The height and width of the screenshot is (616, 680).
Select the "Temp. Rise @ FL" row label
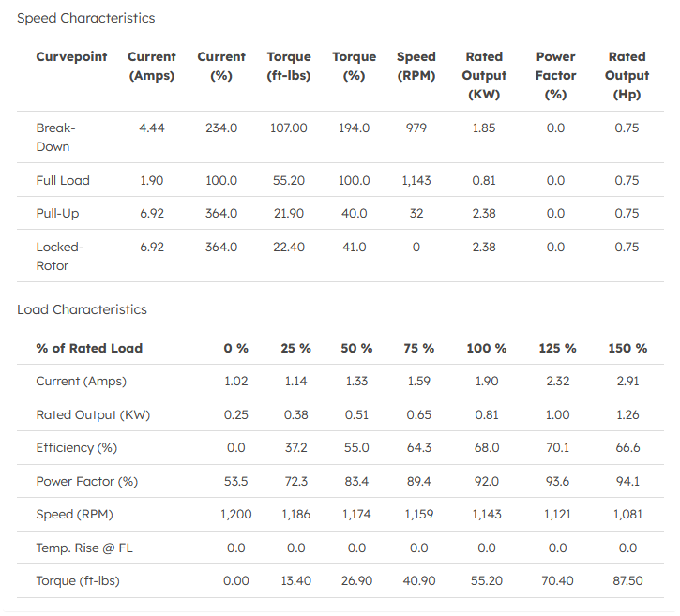(84, 548)
